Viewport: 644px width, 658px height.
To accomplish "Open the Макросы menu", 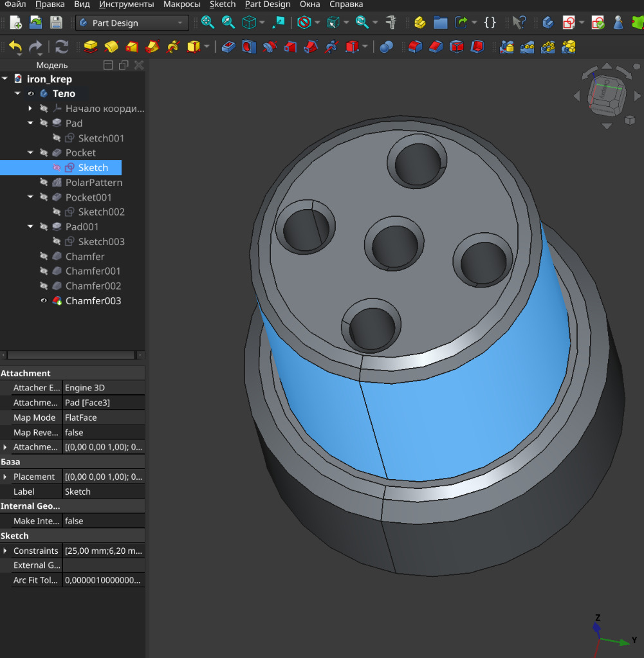I will tap(181, 5).
